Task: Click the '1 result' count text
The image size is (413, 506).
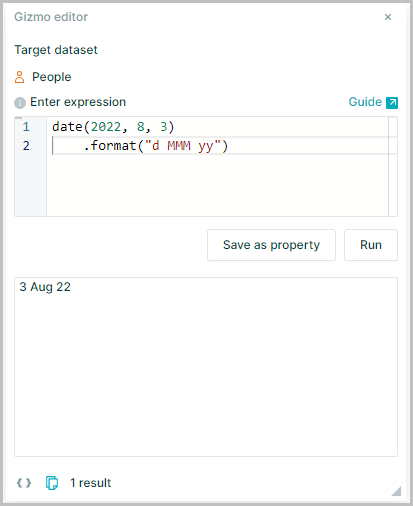Action: tap(90, 483)
